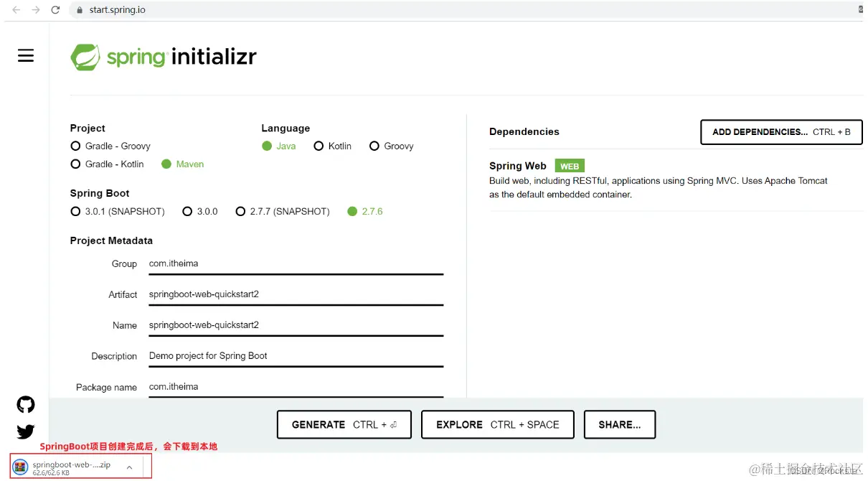Reload the page with the refresh icon
868x481 pixels.
pyautogui.click(x=56, y=10)
